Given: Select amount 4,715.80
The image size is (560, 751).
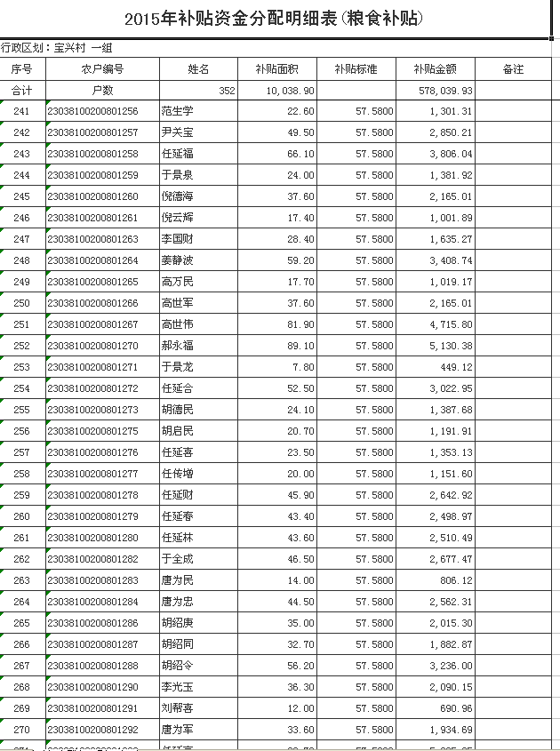Looking at the screenshot, I should [x=436, y=324].
